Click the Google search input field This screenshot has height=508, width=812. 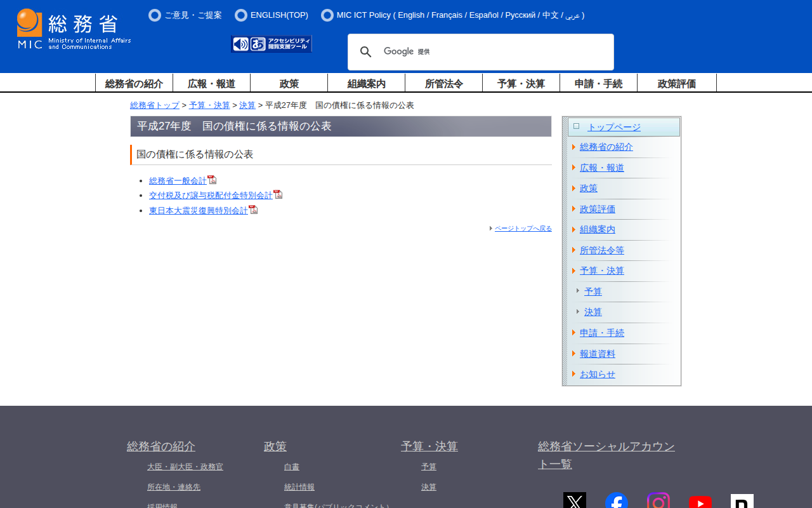pyautogui.click(x=507, y=52)
